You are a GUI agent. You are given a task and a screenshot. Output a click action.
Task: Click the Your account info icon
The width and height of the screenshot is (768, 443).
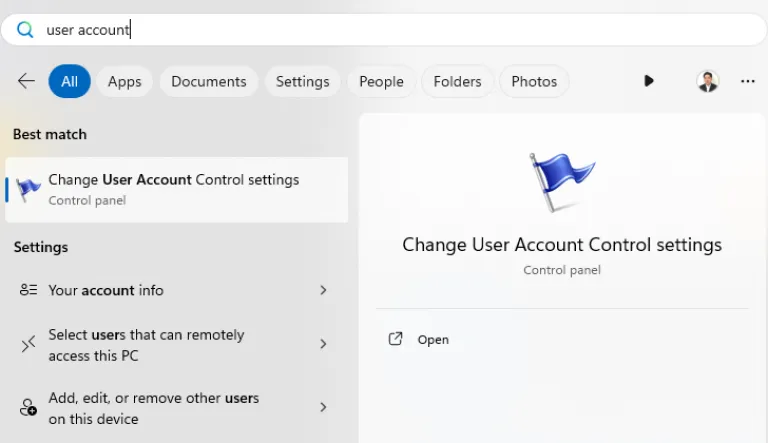(x=28, y=290)
